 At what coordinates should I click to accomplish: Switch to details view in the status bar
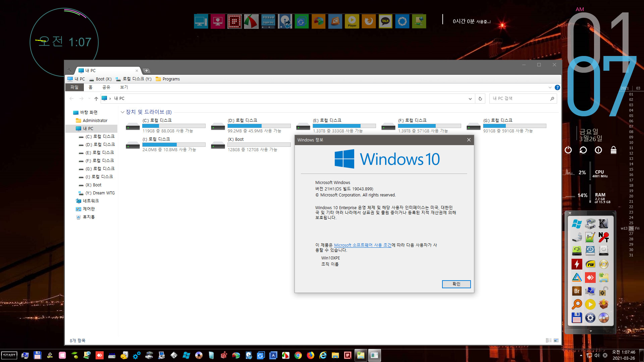pyautogui.click(x=549, y=340)
